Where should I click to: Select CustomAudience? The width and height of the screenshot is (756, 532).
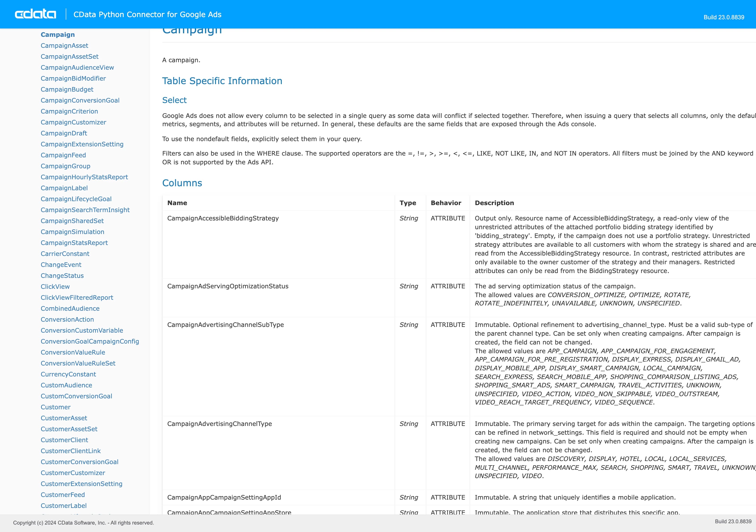(66, 385)
